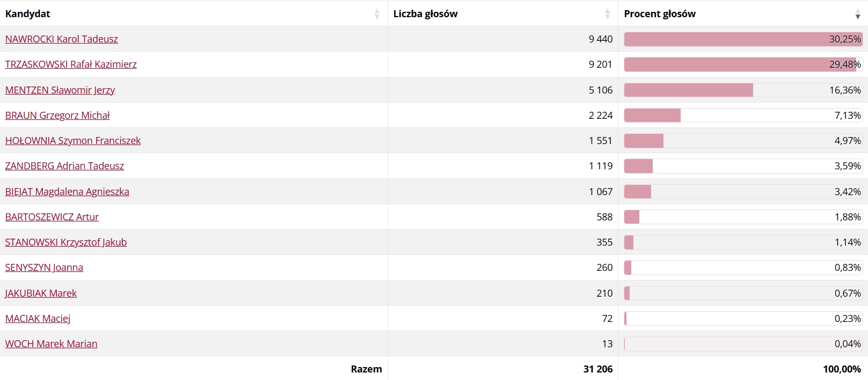Open NAWROCKI Karol Tadeusz candidate link
Viewport: 868px width, 380px height.
61,39
